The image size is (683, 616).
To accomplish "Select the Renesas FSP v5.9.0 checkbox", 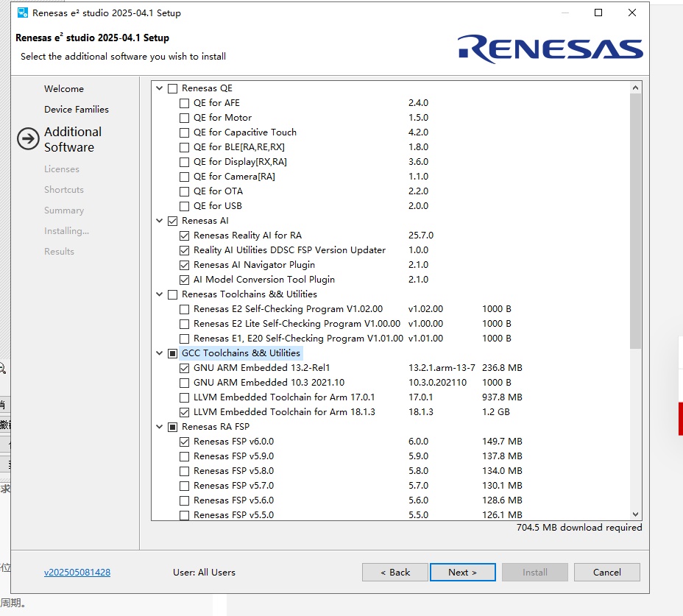I will click(x=184, y=456).
